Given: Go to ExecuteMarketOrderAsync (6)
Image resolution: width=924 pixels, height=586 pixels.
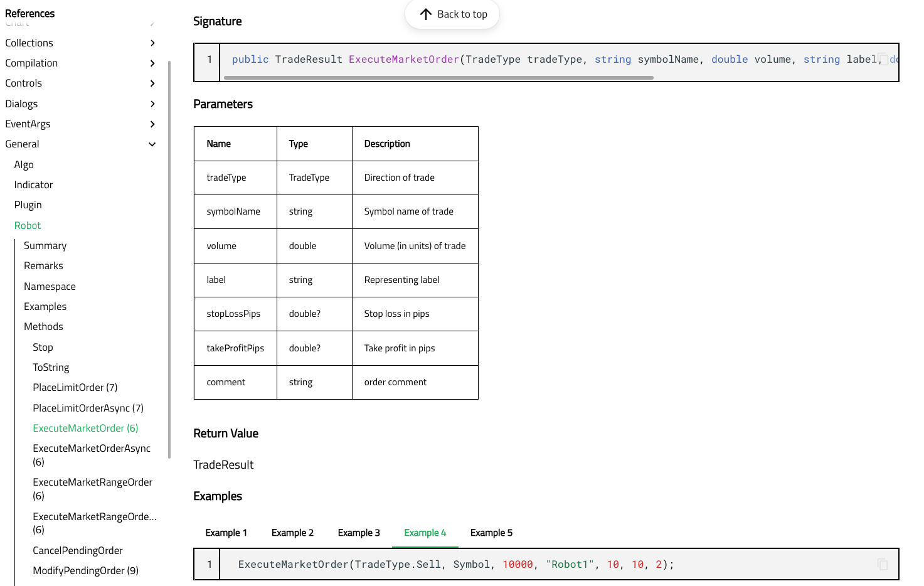Looking at the screenshot, I should (x=92, y=455).
